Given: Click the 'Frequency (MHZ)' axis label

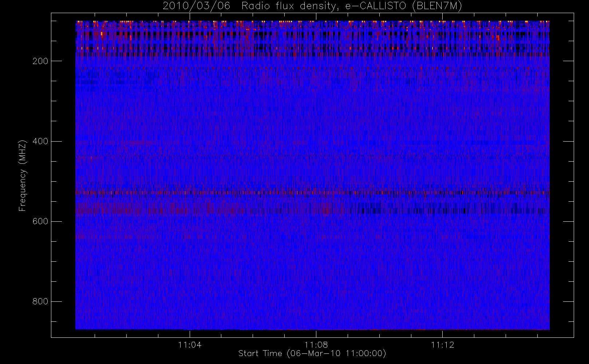Looking at the screenshot, I should click(23, 175).
